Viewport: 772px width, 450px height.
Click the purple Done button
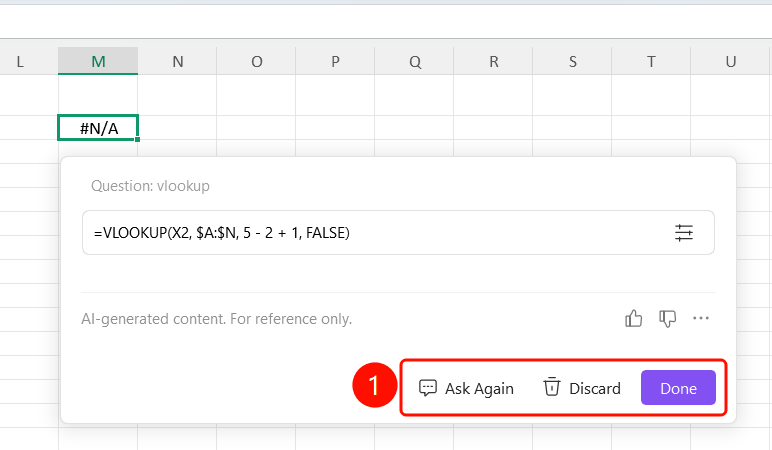coord(678,388)
